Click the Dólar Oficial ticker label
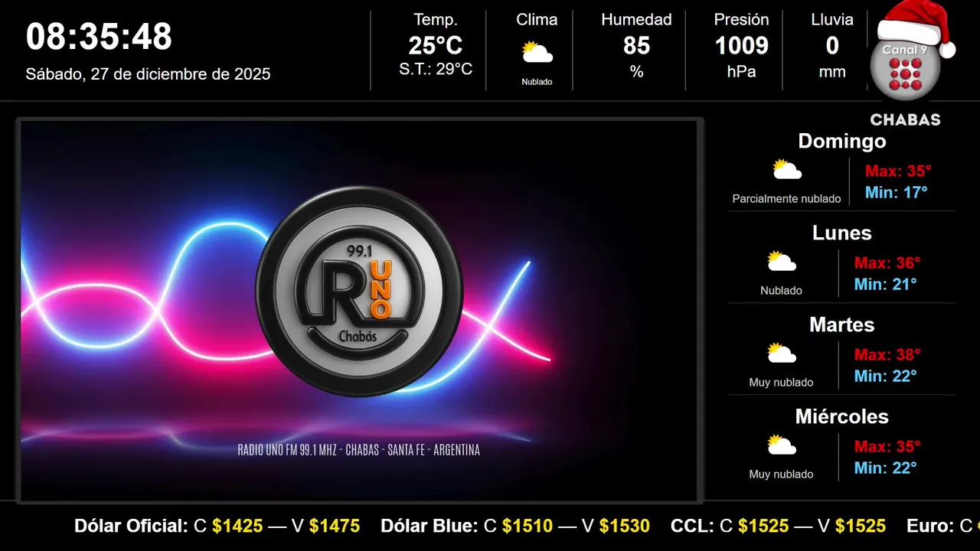The height and width of the screenshot is (551, 980). tap(131, 526)
